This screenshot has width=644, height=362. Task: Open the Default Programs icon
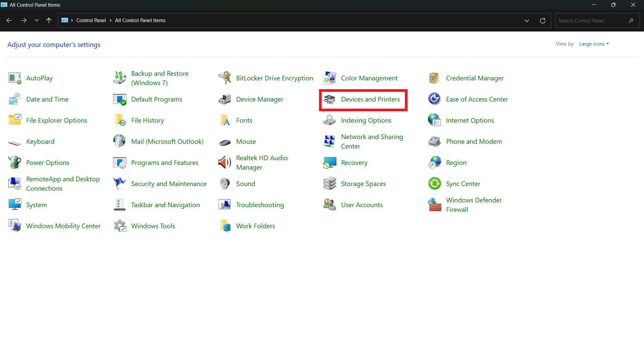tap(120, 99)
